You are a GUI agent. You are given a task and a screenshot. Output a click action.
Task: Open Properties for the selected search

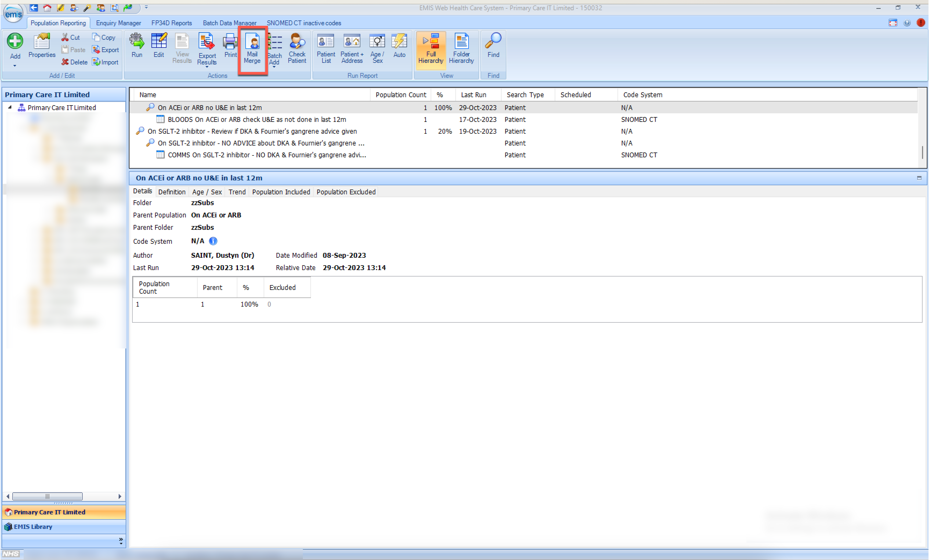click(42, 46)
